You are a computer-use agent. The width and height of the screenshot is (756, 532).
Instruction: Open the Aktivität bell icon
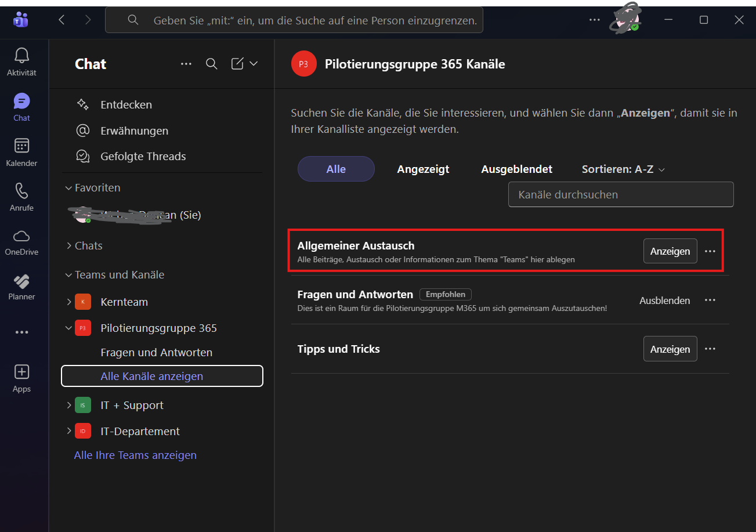21,56
